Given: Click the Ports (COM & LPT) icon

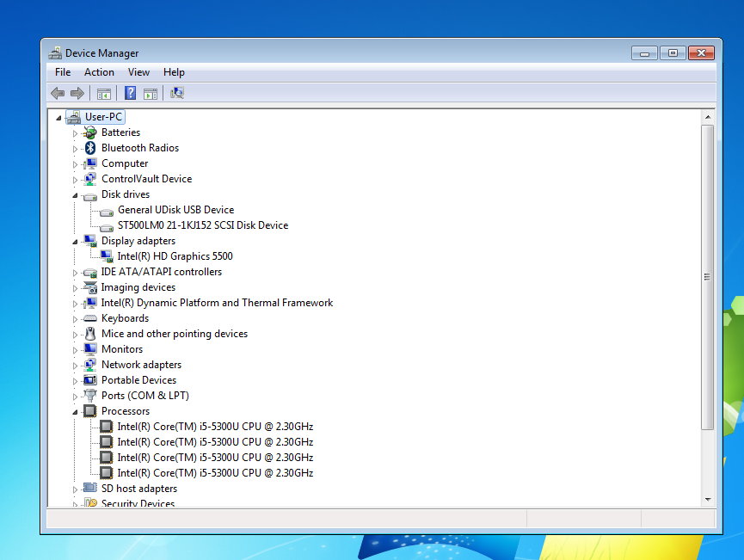Looking at the screenshot, I should (x=89, y=396).
